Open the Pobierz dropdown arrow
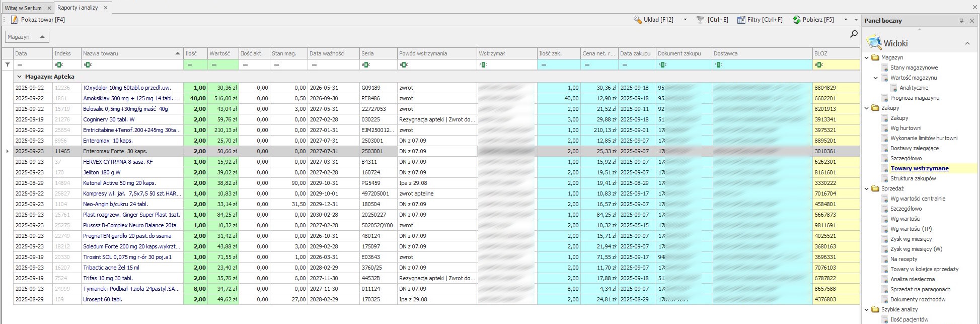The width and height of the screenshot is (980, 324). click(x=846, y=20)
